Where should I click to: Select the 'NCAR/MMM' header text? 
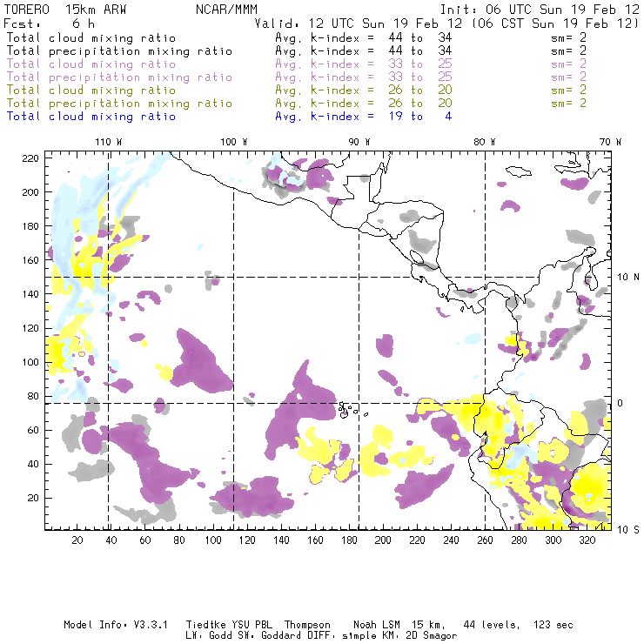(227, 10)
